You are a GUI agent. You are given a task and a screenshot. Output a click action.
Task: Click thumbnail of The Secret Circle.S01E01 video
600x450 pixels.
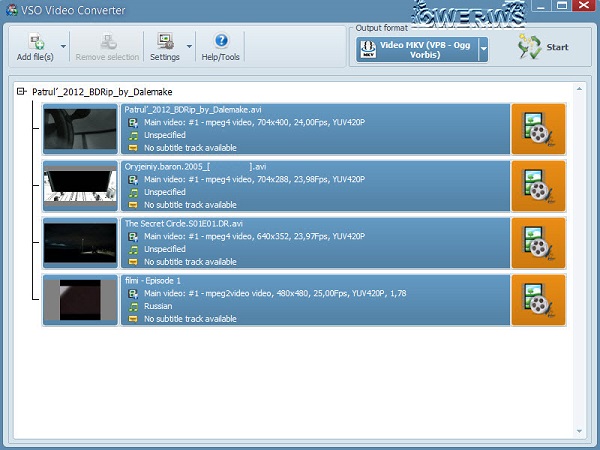click(80, 243)
